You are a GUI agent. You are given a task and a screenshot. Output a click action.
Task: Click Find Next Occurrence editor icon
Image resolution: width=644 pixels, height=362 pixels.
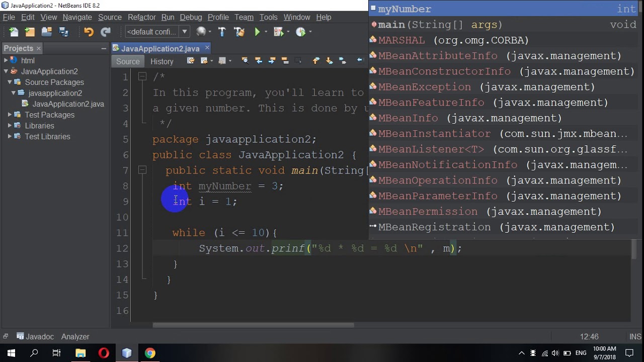pos(272,61)
